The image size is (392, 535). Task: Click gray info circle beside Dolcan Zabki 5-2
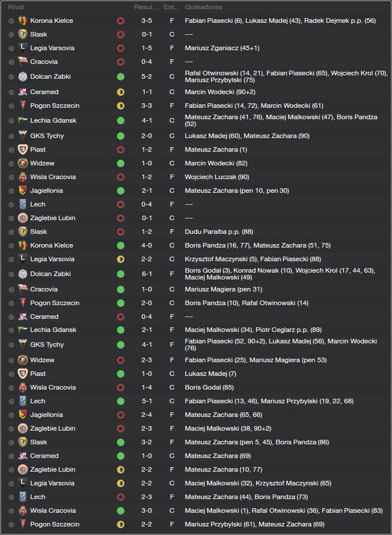coord(11,77)
